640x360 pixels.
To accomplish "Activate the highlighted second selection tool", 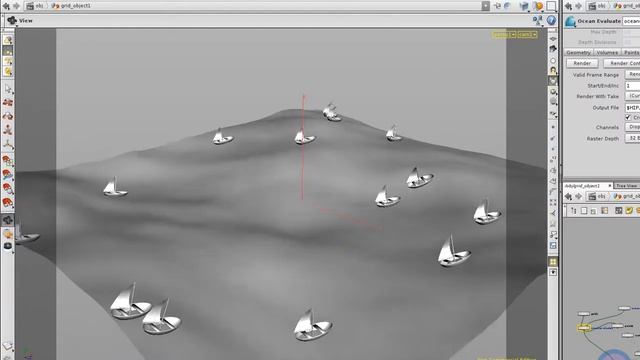I will click(8, 51).
